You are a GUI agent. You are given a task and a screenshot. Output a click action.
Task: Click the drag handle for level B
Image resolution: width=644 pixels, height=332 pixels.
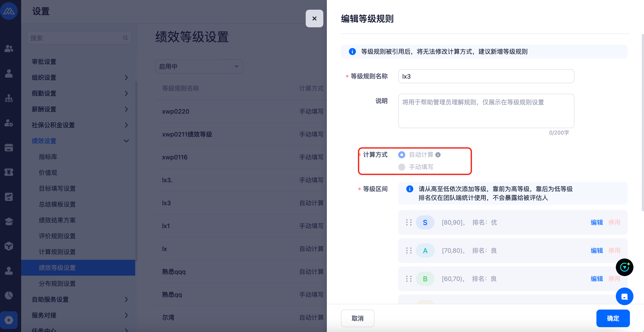click(x=409, y=279)
